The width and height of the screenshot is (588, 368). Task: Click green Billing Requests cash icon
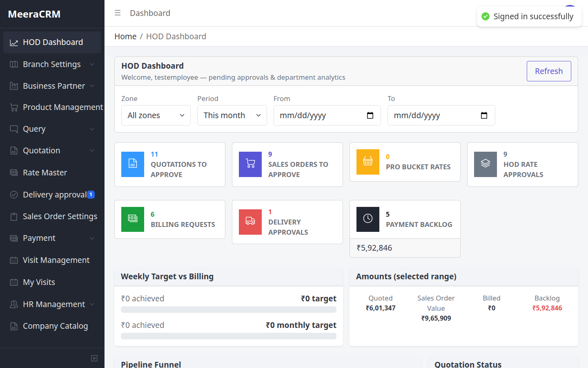133,219
